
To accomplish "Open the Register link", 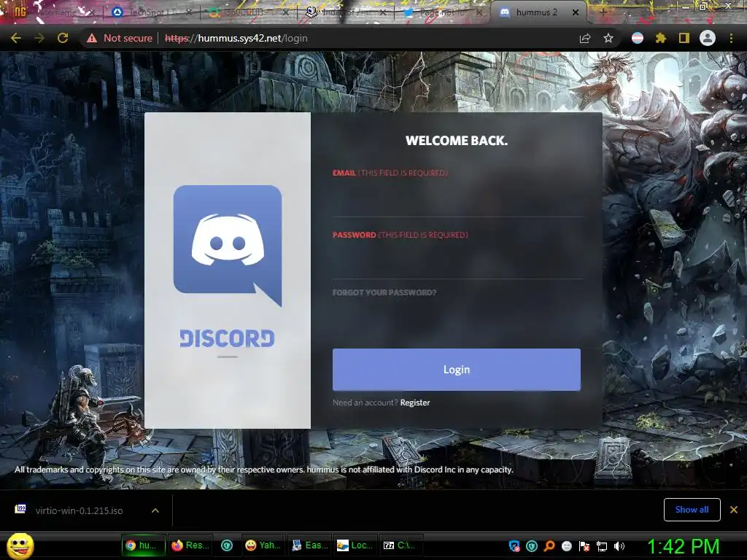I will click(x=415, y=402).
